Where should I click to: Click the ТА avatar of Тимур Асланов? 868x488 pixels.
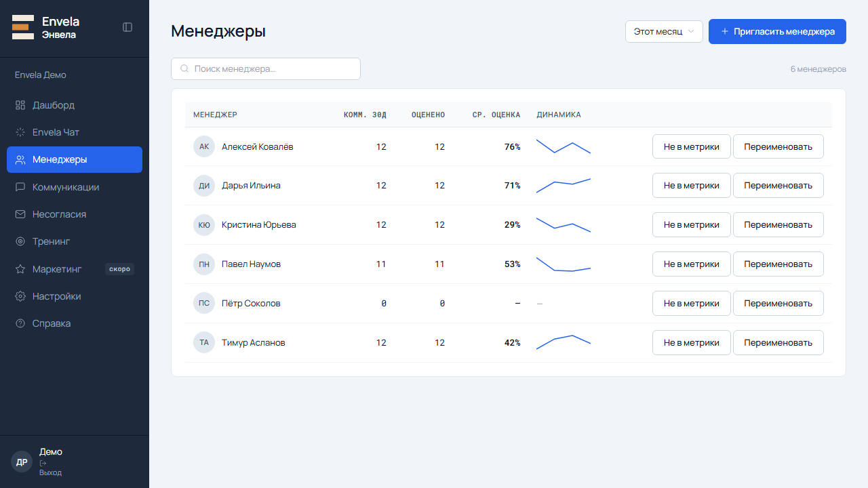tap(204, 343)
